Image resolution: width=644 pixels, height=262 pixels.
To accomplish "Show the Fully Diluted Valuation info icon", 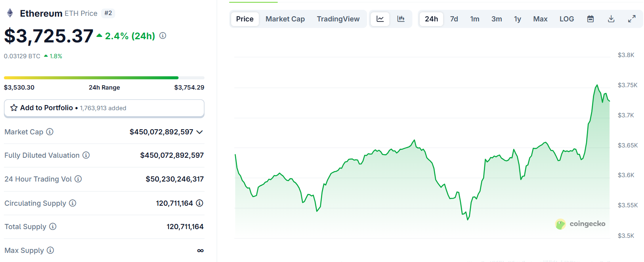I will click(86, 155).
